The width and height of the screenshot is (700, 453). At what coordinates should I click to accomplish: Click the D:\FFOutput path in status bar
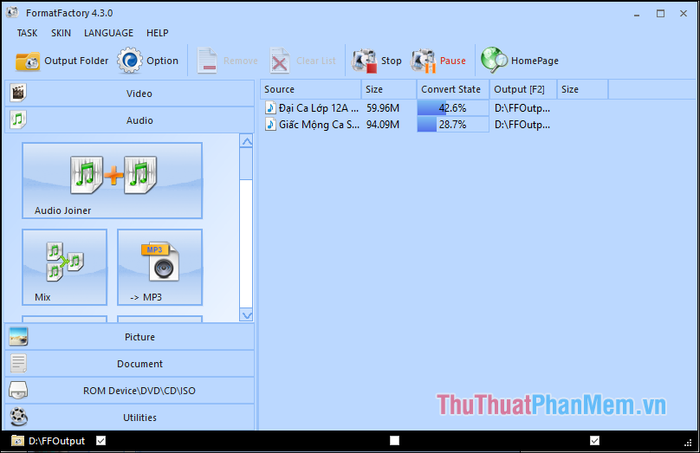pyautogui.click(x=57, y=441)
